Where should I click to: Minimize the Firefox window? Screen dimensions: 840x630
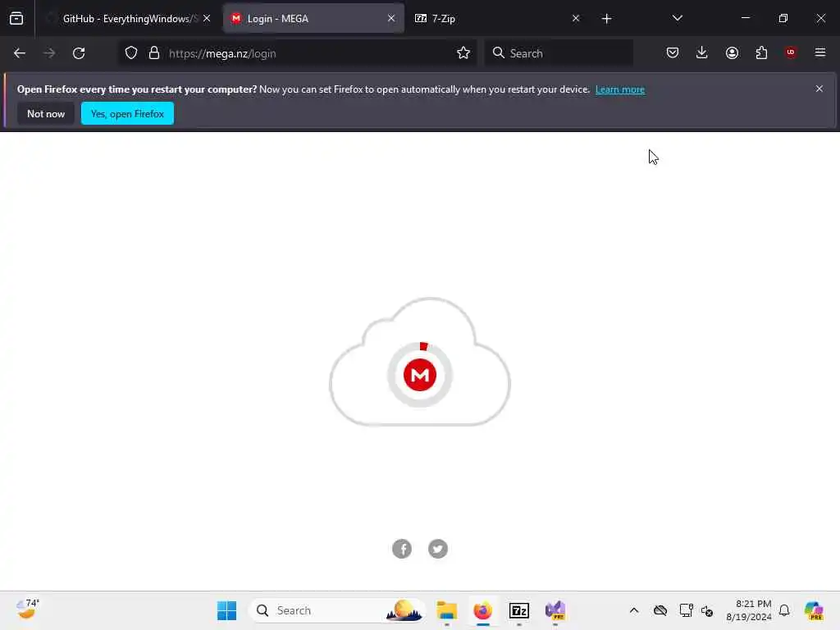[x=745, y=18]
